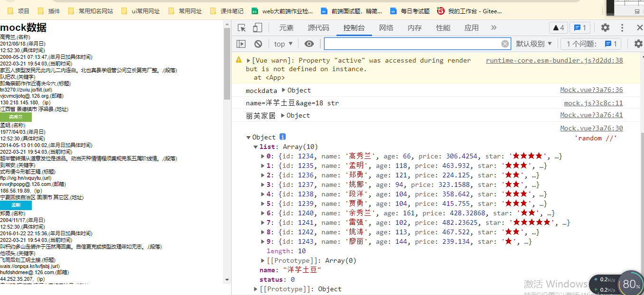Expand the Vue warn message arrow

248,61
